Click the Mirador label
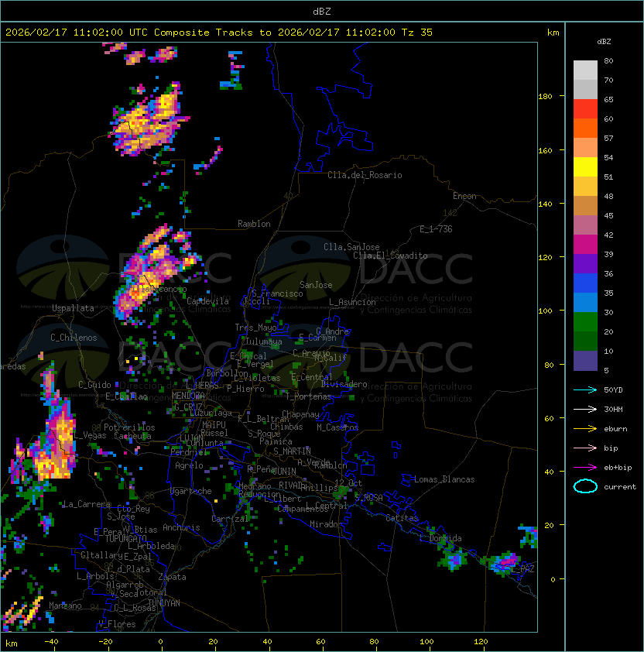 click(326, 524)
